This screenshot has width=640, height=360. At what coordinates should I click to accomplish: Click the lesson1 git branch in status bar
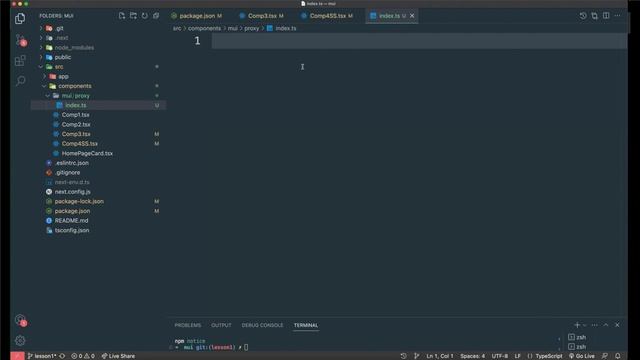pyautogui.click(x=42, y=356)
